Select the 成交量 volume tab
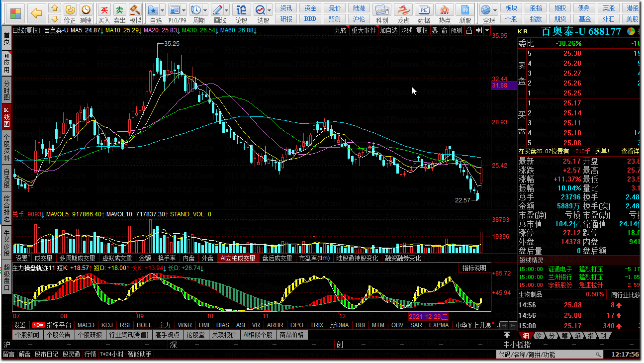 (43, 259)
